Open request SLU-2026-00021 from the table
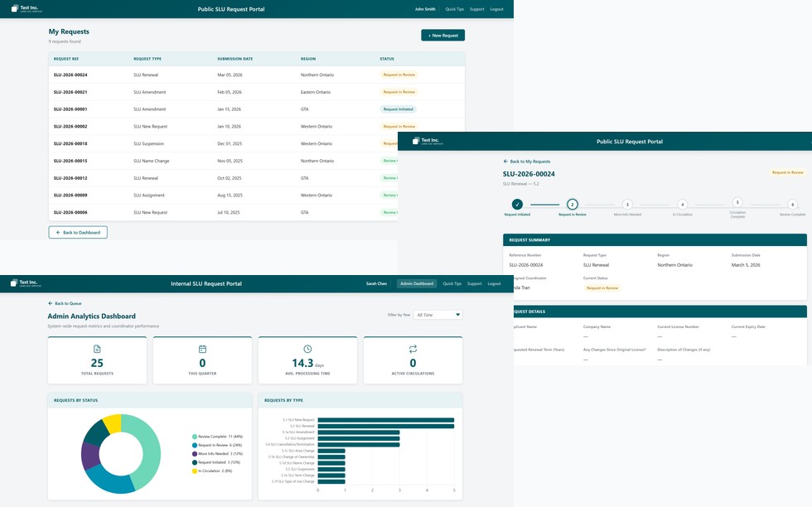 [73, 92]
